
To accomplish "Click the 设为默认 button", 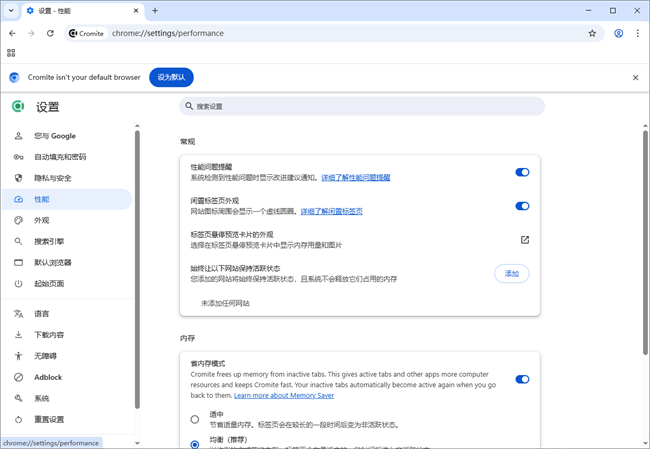I will 171,77.
